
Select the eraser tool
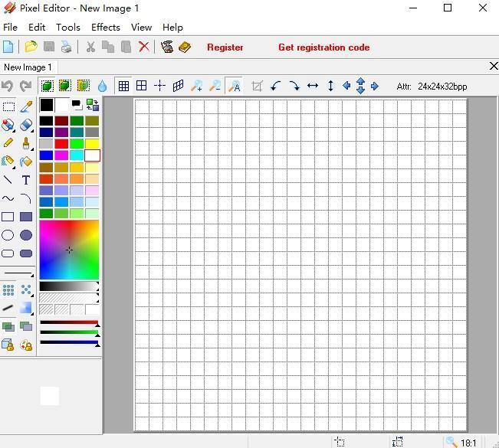26,125
